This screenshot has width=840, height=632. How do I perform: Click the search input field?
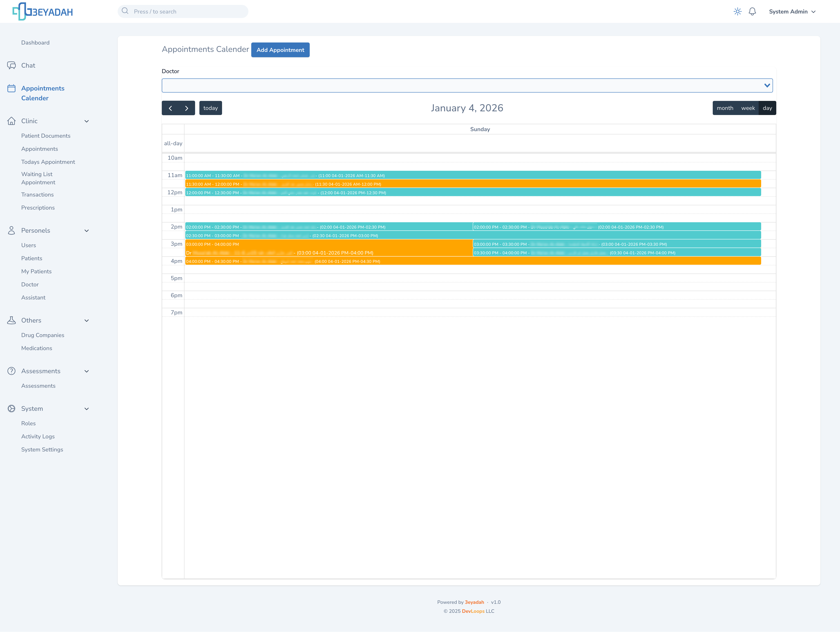tap(183, 11)
